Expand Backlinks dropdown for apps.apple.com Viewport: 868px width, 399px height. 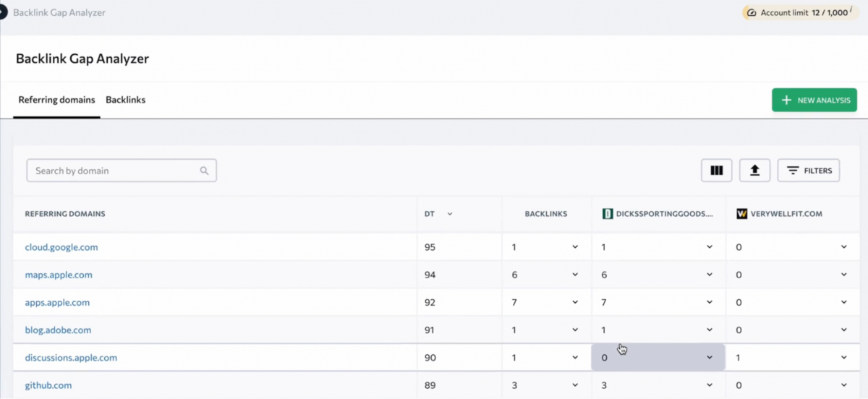click(x=575, y=302)
